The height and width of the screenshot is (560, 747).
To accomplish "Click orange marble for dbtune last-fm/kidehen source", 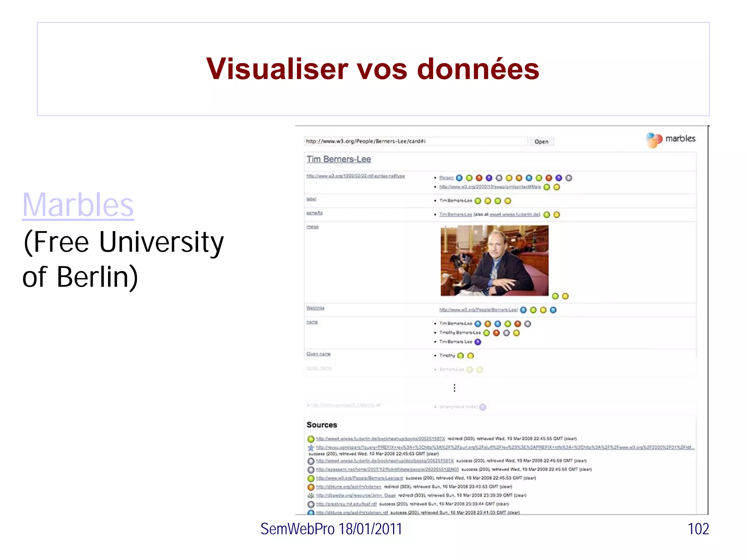I will click(x=311, y=487).
